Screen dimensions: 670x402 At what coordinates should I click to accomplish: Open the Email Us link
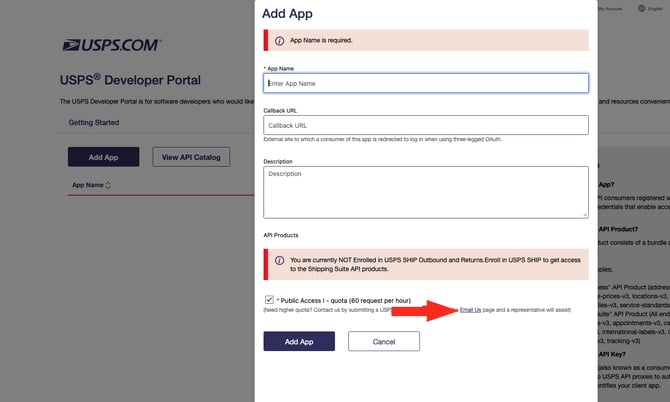coord(470,310)
